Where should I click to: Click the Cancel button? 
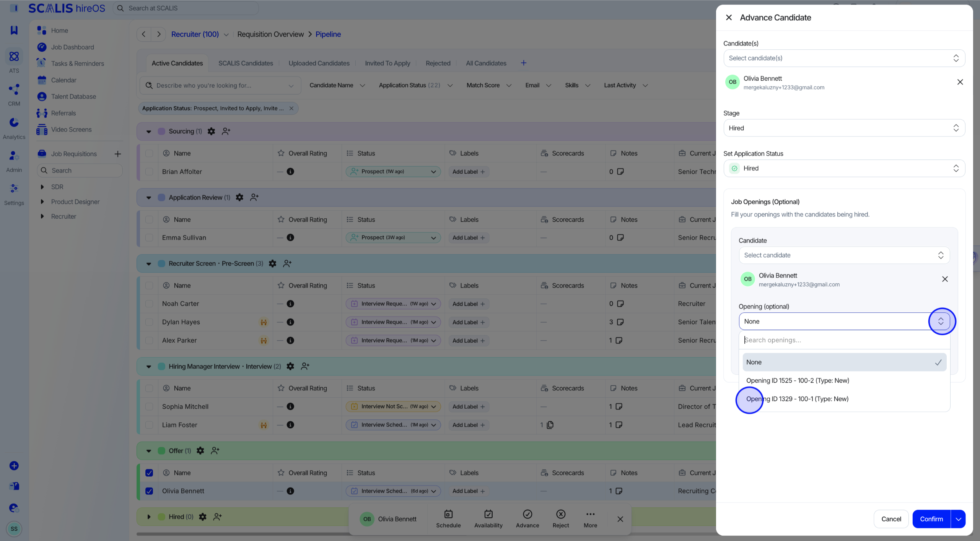(x=891, y=519)
